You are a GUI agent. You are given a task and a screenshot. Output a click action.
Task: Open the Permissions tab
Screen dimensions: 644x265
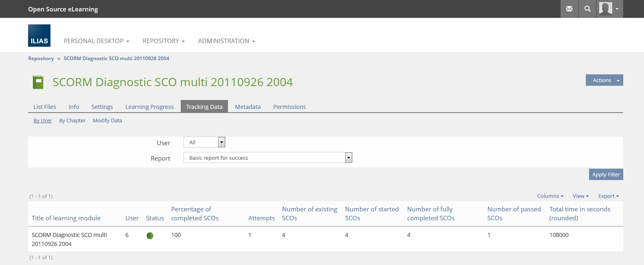pyautogui.click(x=289, y=107)
